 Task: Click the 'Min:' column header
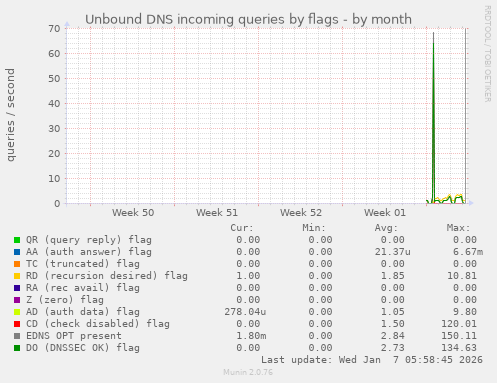point(314,228)
